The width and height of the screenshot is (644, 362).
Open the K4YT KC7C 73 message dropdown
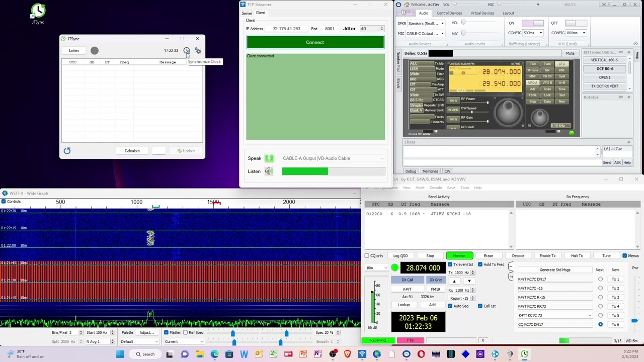coord(555,315)
